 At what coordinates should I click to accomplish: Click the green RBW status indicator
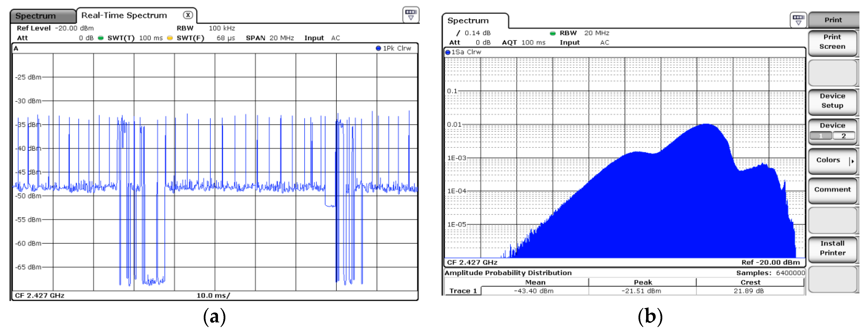pos(553,33)
